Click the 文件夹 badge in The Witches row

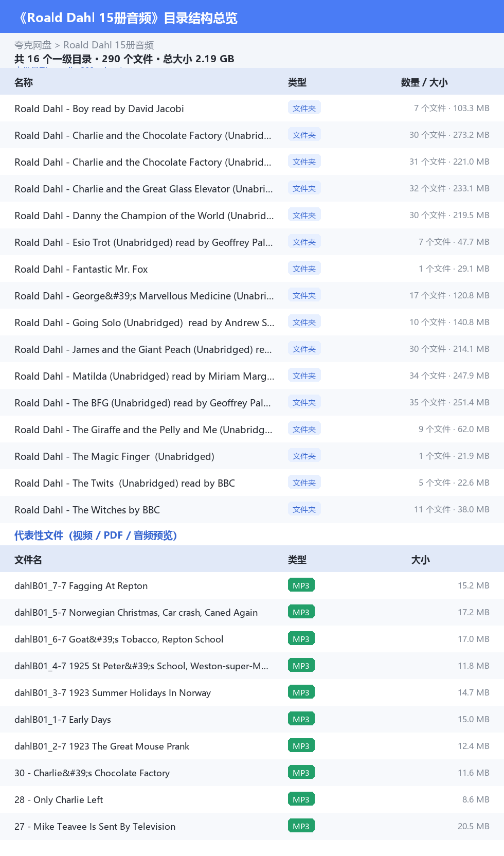[304, 509]
